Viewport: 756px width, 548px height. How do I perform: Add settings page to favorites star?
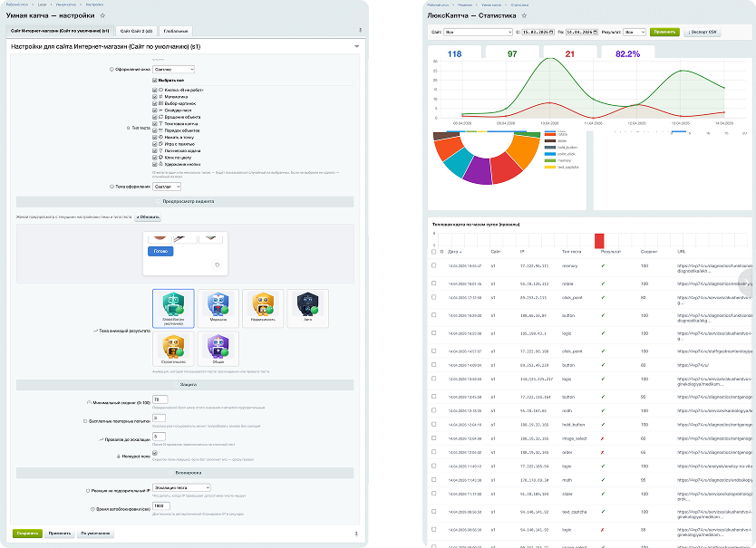pyautogui.click(x=102, y=15)
